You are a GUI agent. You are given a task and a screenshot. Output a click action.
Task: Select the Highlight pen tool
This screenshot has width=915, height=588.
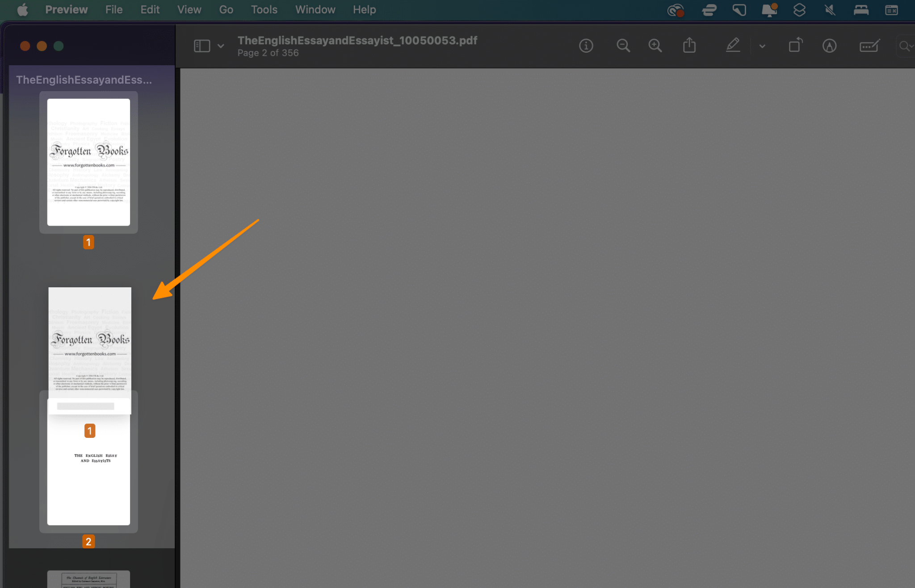point(733,45)
